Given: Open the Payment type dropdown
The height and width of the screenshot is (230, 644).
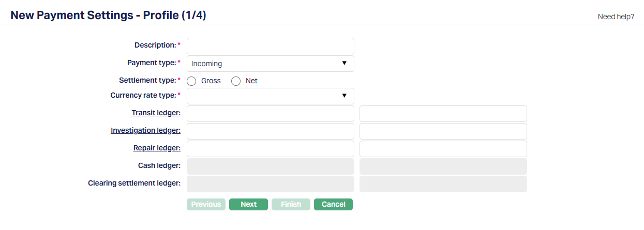Looking at the screenshot, I should [270, 64].
